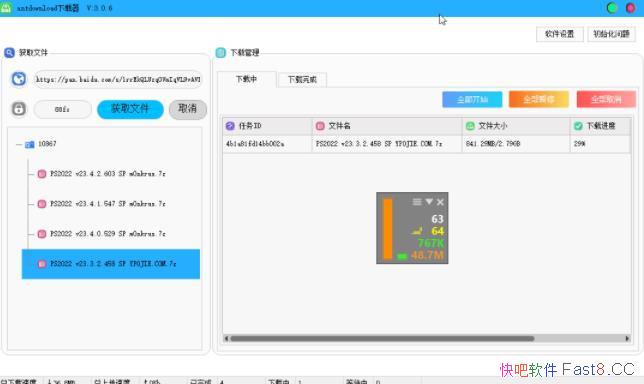Click the antdownload app logo icon
The image size is (644, 384).
click(x=6, y=8)
